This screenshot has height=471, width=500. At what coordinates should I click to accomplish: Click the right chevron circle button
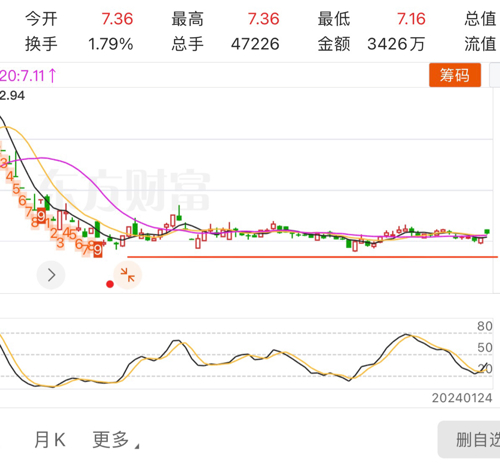51,275
